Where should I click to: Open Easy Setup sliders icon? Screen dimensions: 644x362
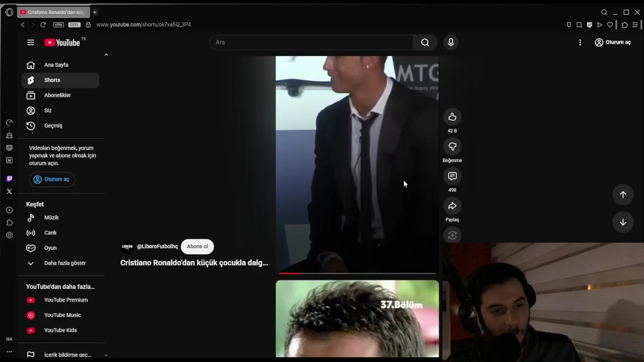[x=635, y=25]
